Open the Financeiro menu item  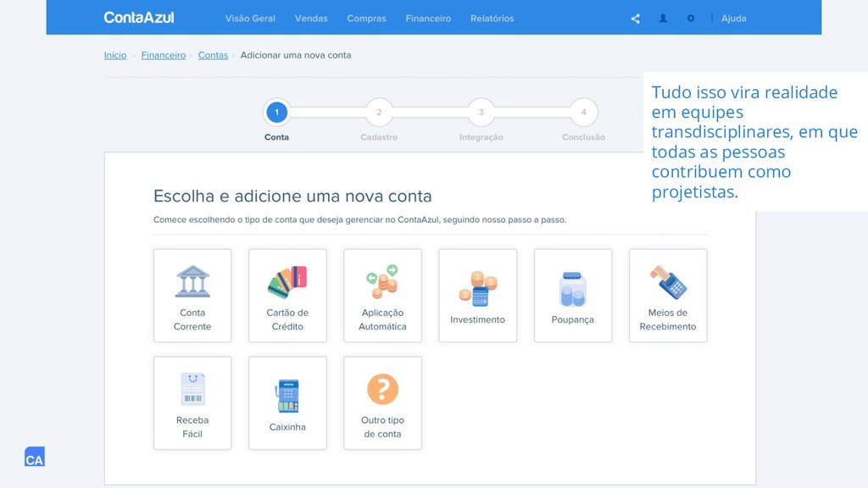pyautogui.click(x=428, y=19)
